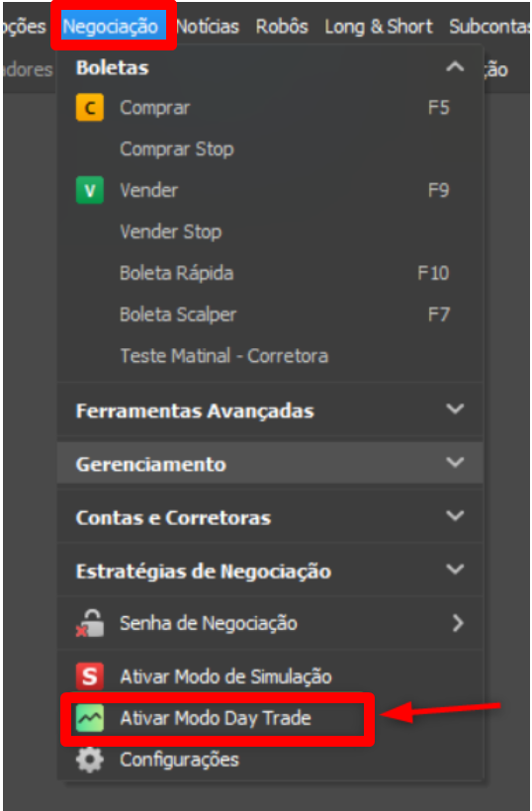Viewport: 532px width, 811px height.
Task: Click the orange Comprar C icon
Action: point(89,108)
